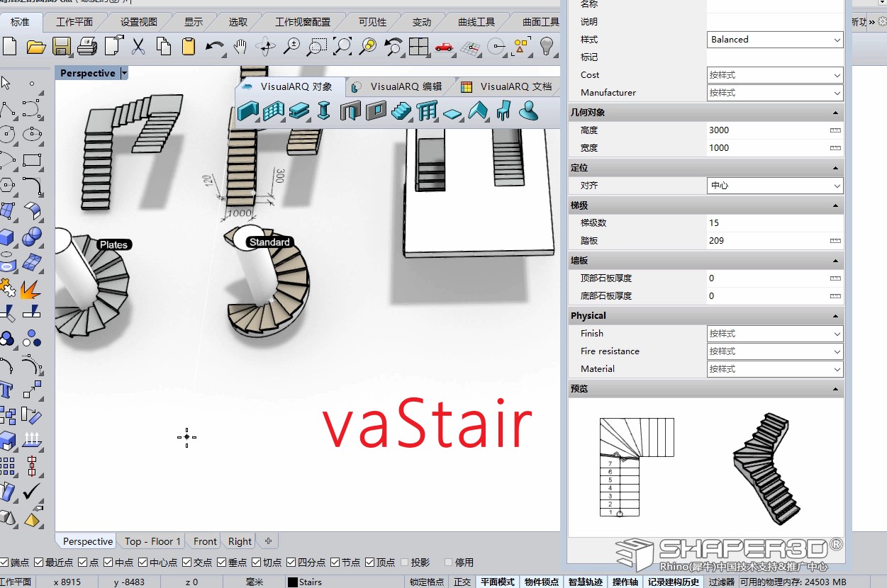The image size is (887, 588).
Task: Toggle the 中点 osnap checkbox
Action: pos(108,562)
